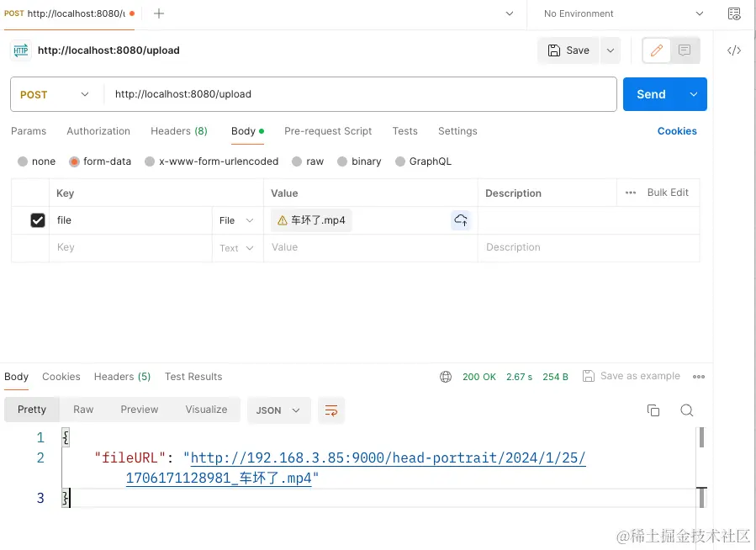Image resolution: width=756 pixels, height=550 pixels.
Task: Open the request Settings tab
Action: pyautogui.click(x=457, y=131)
